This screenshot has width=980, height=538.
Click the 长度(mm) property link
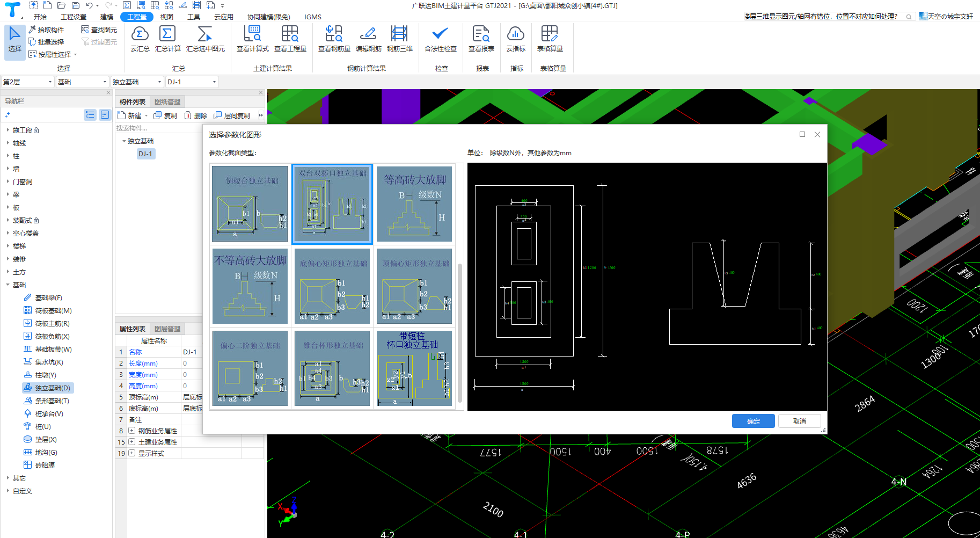(143, 363)
